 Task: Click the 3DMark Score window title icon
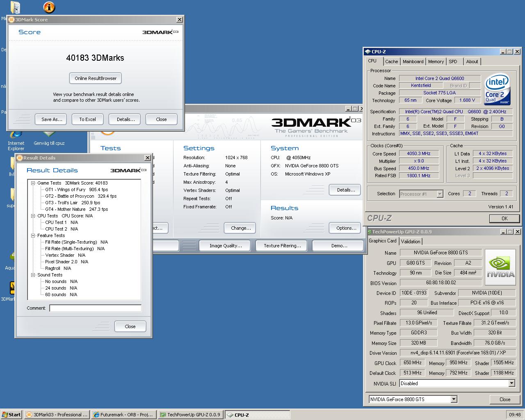click(x=11, y=20)
